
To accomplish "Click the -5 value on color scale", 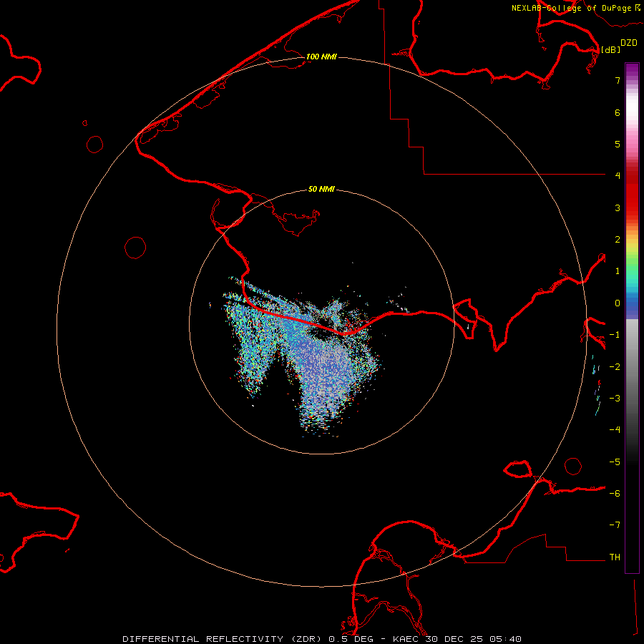I will coord(615,462).
